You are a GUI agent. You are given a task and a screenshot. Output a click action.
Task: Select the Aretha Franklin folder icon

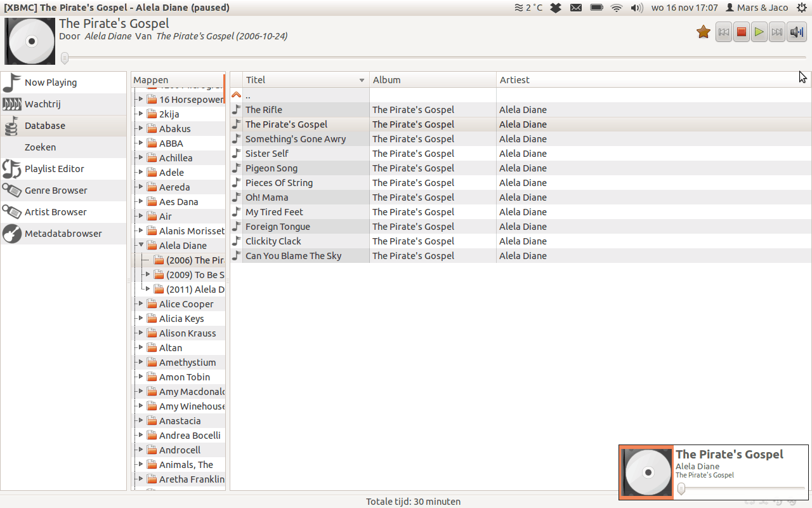coord(152,479)
